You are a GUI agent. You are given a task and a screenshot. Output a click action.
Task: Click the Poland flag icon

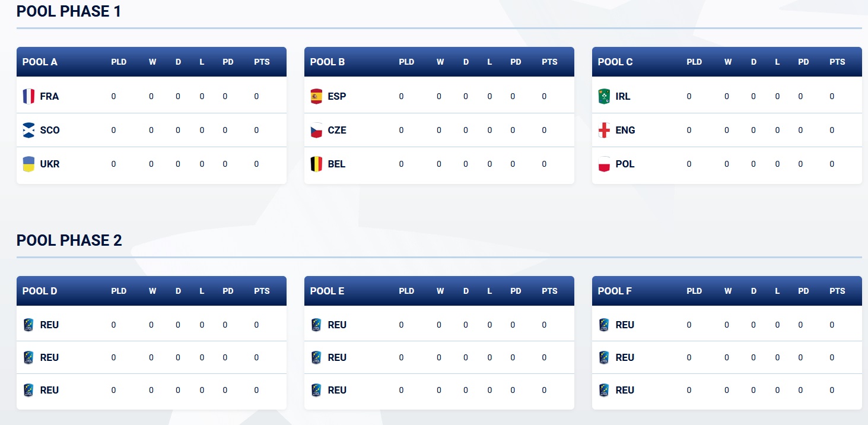coord(604,164)
